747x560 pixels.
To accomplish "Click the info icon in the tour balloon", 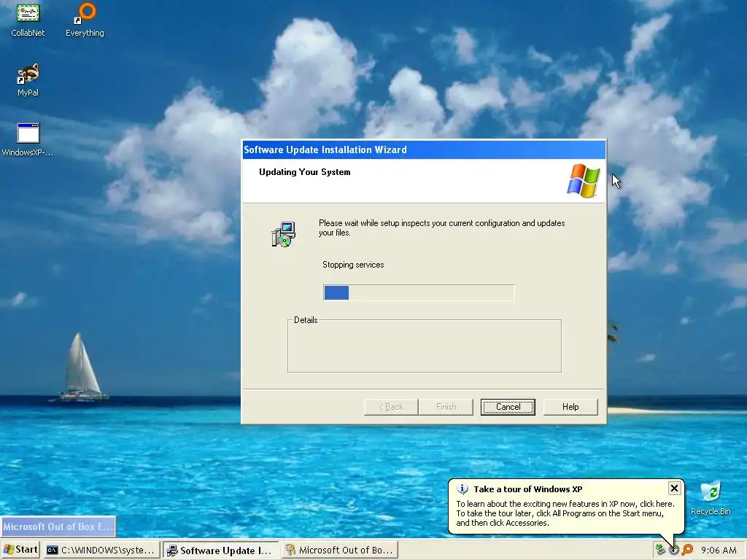I will [462, 489].
